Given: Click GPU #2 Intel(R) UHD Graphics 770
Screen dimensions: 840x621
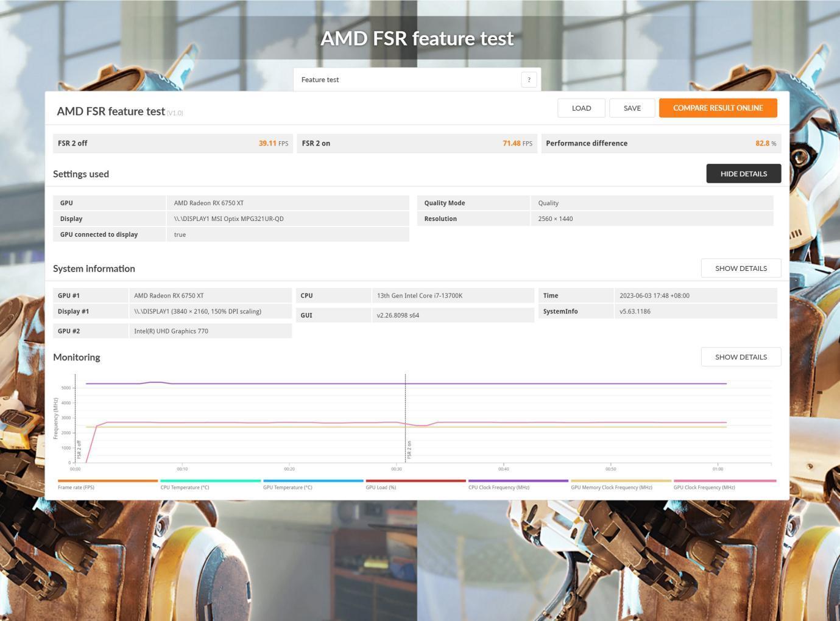Looking at the screenshot, I should click(171, 331).
